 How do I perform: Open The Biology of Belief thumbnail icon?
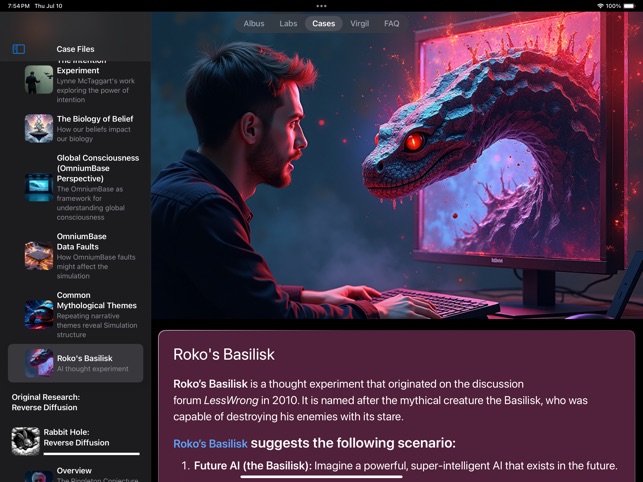tap(39, 127)
